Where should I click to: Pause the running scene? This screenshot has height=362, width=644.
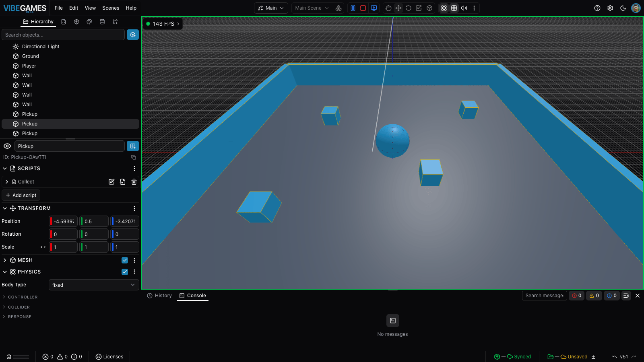click(353, 8)
